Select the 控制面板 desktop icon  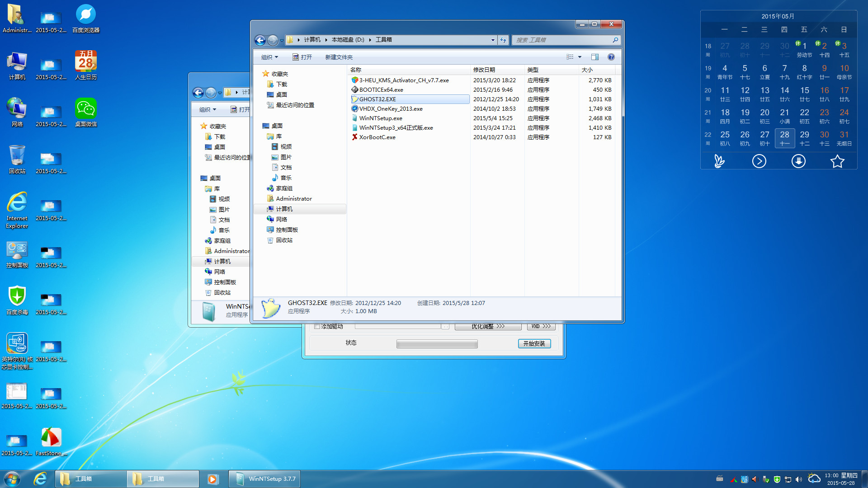tap(17, 254)
